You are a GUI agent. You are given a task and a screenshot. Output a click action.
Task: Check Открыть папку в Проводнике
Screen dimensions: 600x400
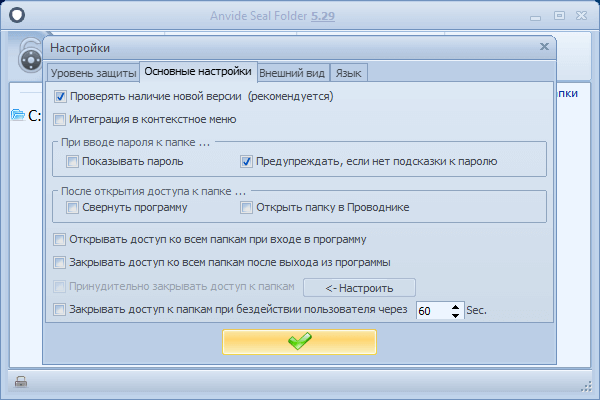(246, 207)
